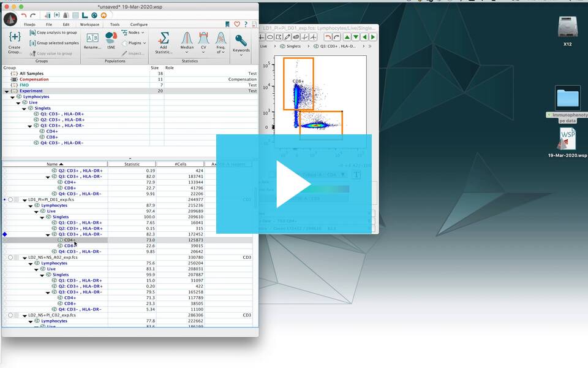Open the X12 drive on desktop
This screenshot has height=368, width=588.
coord(567,31)
